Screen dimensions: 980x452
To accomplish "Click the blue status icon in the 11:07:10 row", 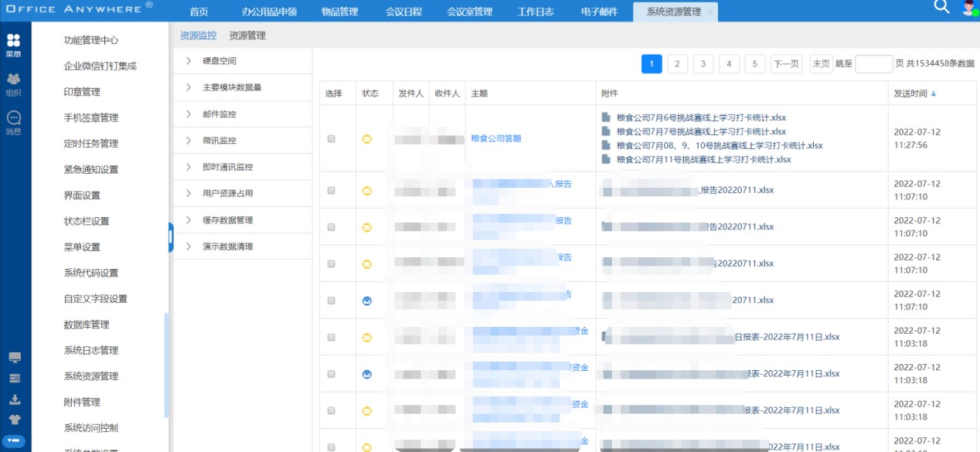I will 367,301.
